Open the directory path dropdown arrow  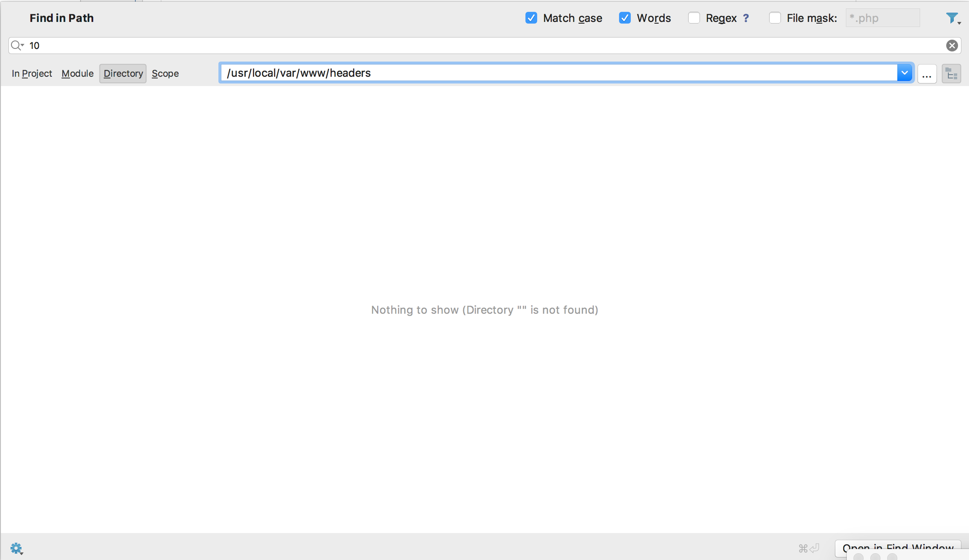click(905, 73)
